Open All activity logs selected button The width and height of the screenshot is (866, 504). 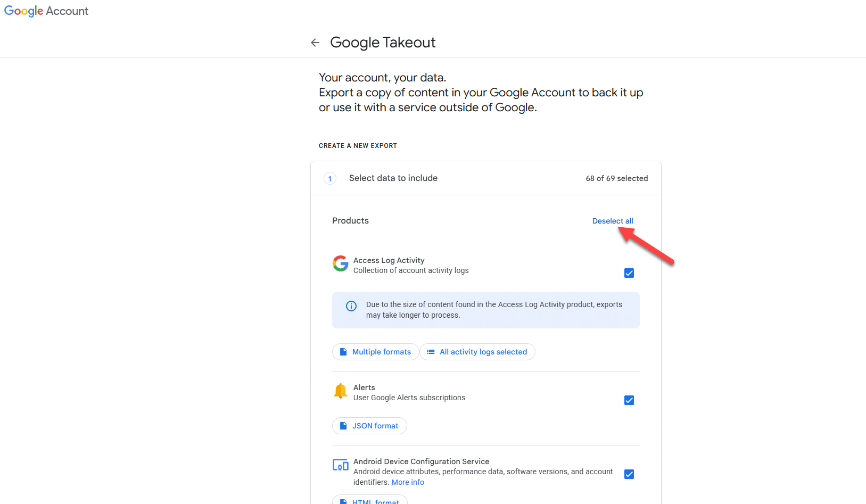click(x=477, y=352)
